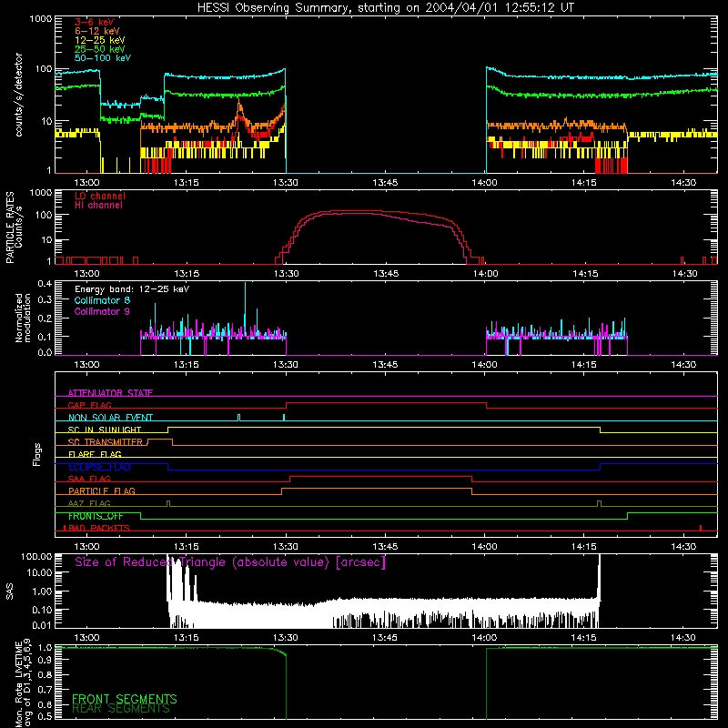Select the LO channel legend label

click(100, 196)
